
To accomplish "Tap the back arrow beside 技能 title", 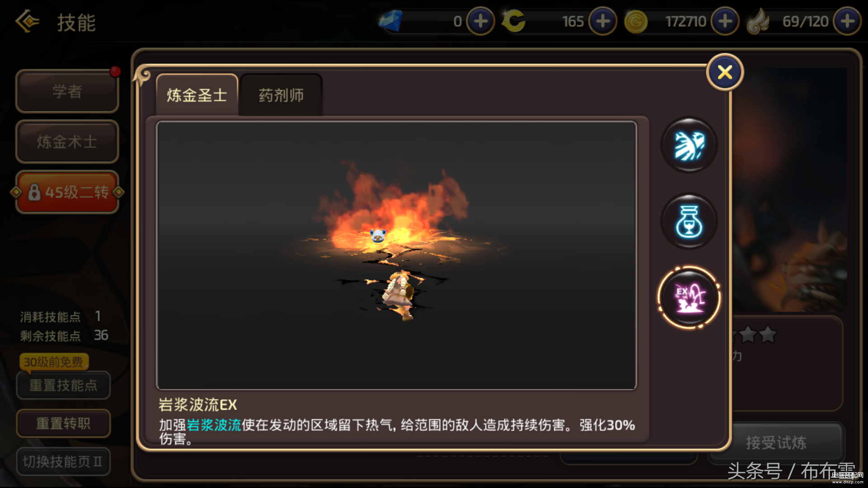I will [27, 21].
